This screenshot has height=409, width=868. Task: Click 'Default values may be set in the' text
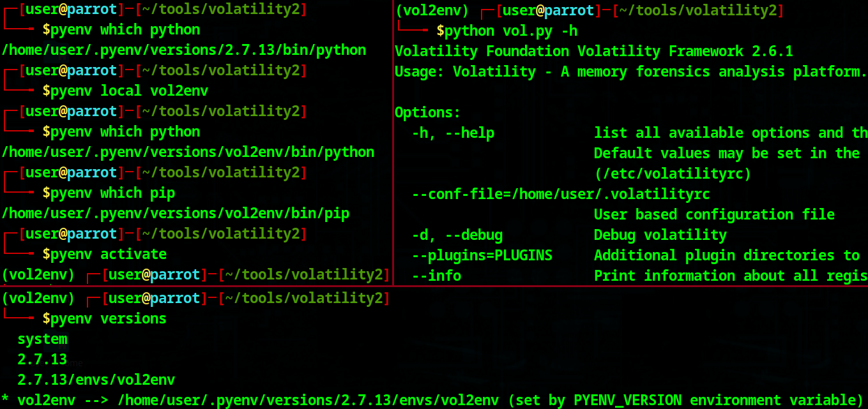(x=727, y=153)
